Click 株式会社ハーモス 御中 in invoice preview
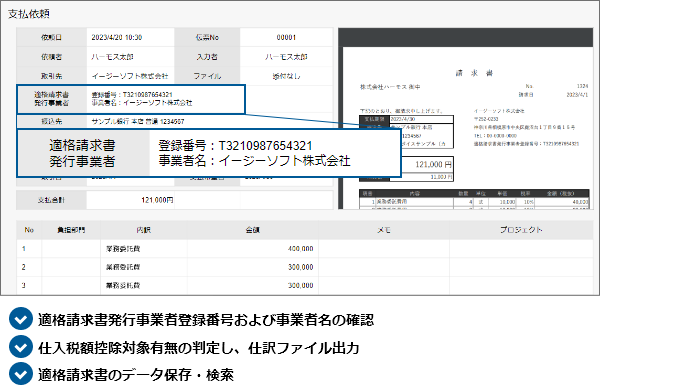This screenshot has width=700, height=392. [390, 87]
